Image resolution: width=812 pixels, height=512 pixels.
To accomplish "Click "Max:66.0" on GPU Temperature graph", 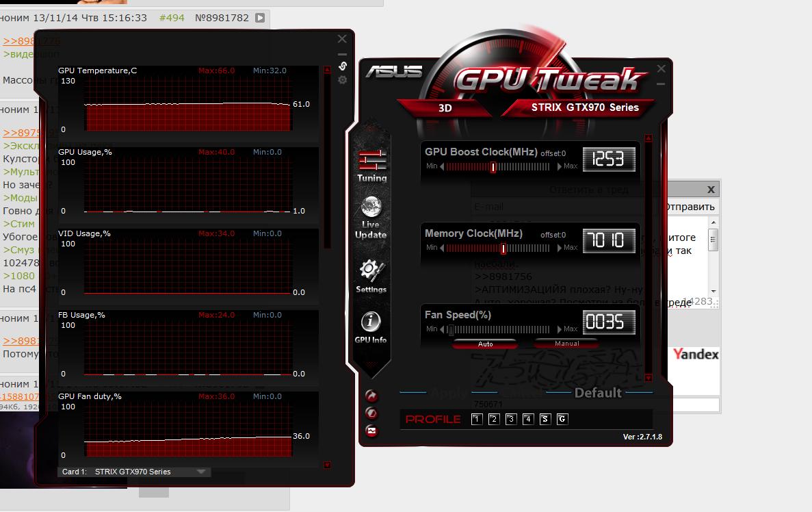I will [x=216, y=71].
